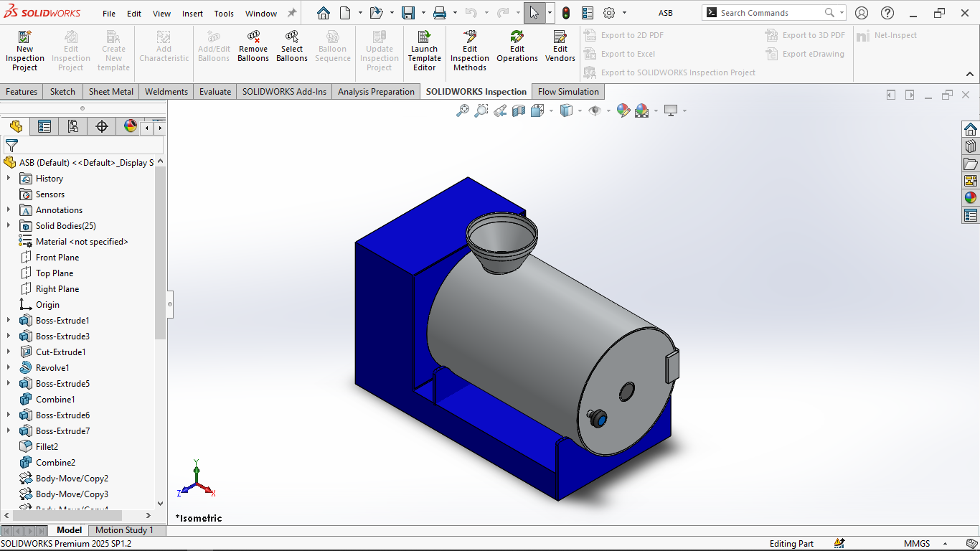Screen dimensions: 980x551
Task: Toggle the rebuild traffic light icon
Action: point(566,13)
